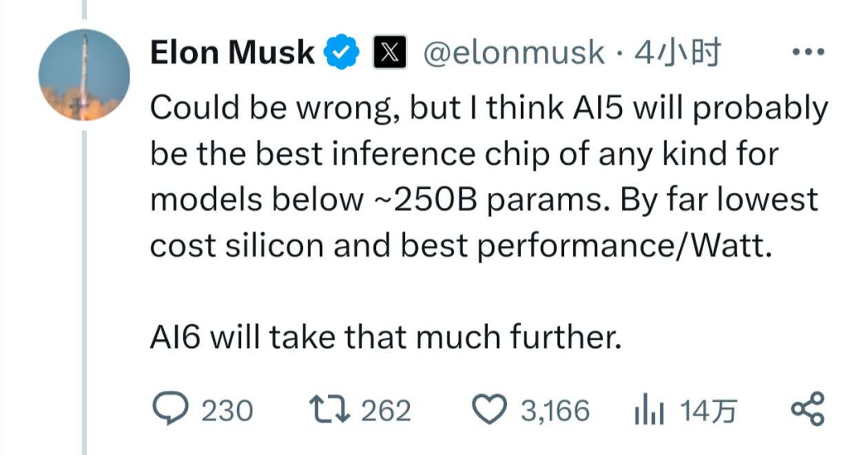Click the Elon Musk display name

(233, 53)
